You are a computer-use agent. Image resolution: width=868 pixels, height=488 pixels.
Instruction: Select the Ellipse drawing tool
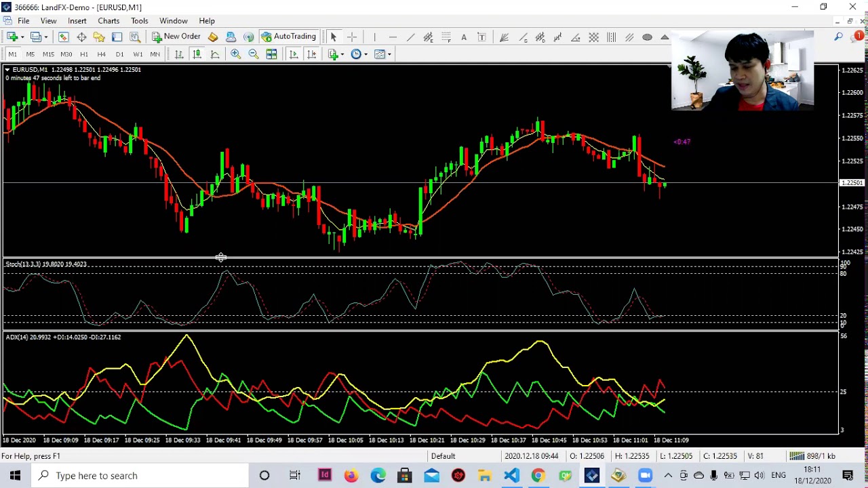pyautogui.click(x=647, y=37)
